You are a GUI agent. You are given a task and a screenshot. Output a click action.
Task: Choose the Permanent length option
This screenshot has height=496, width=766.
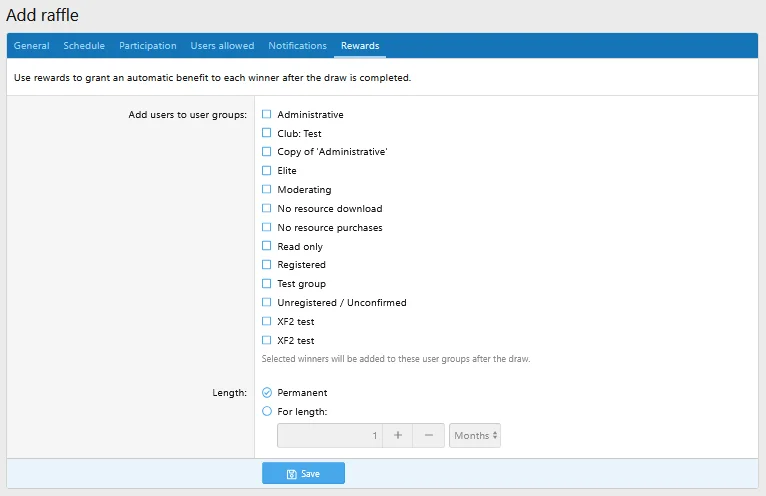[x=267, y=392]
